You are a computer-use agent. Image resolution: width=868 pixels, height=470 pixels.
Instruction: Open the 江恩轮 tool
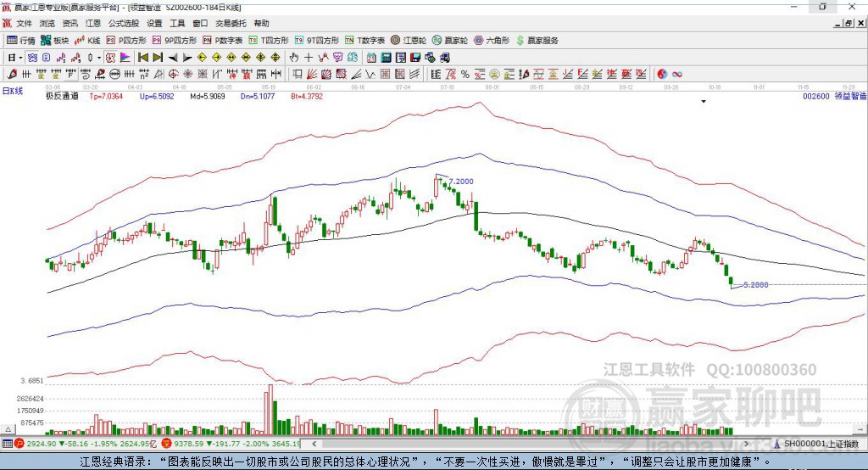point(409,41)
